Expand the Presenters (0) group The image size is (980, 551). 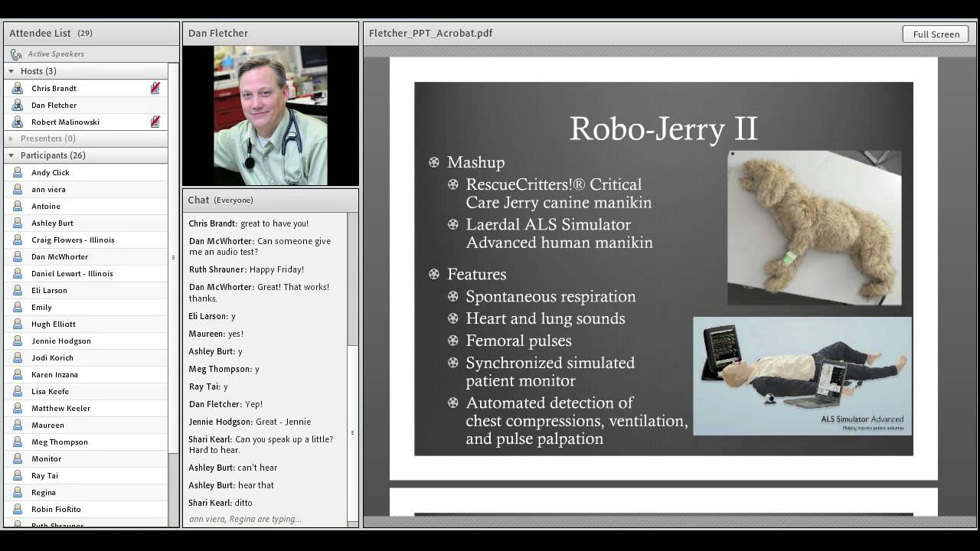(x=11, y=139)
